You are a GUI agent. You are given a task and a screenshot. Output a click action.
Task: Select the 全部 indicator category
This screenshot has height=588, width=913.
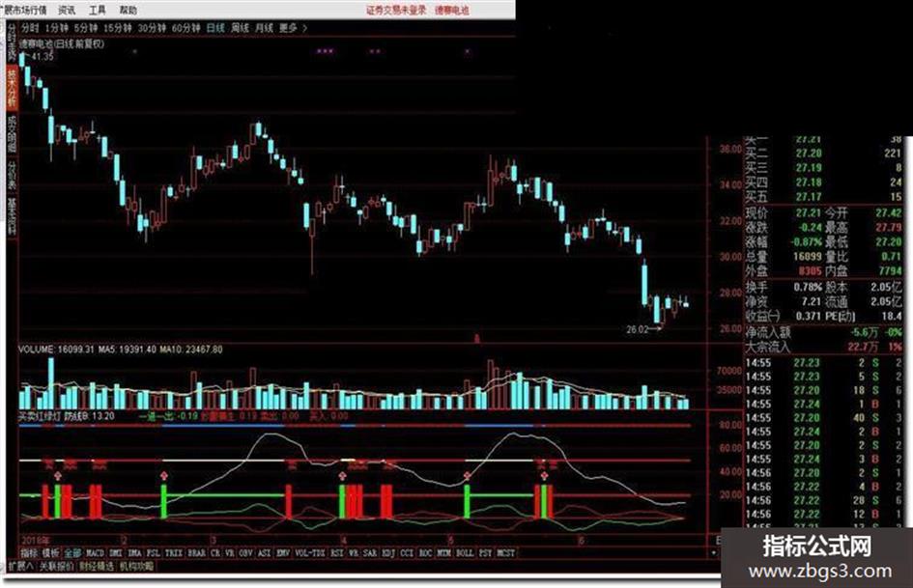tap(72, 553)
